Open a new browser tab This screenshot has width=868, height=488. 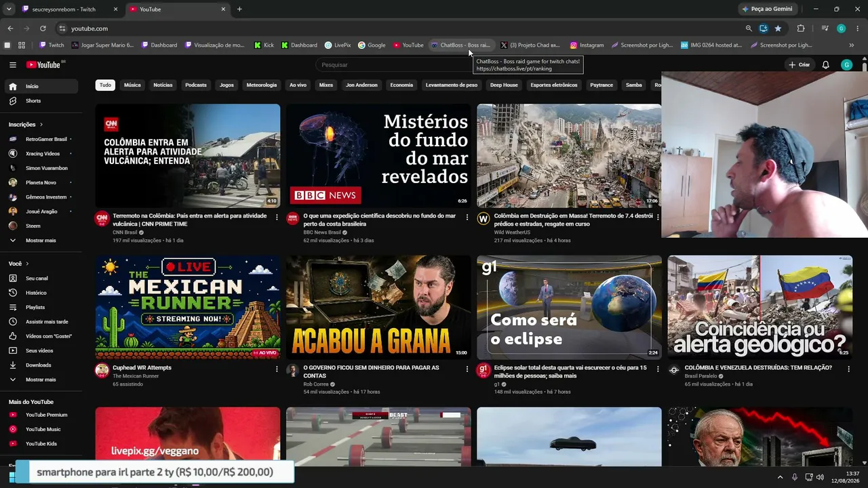click(x=239, y=9)
